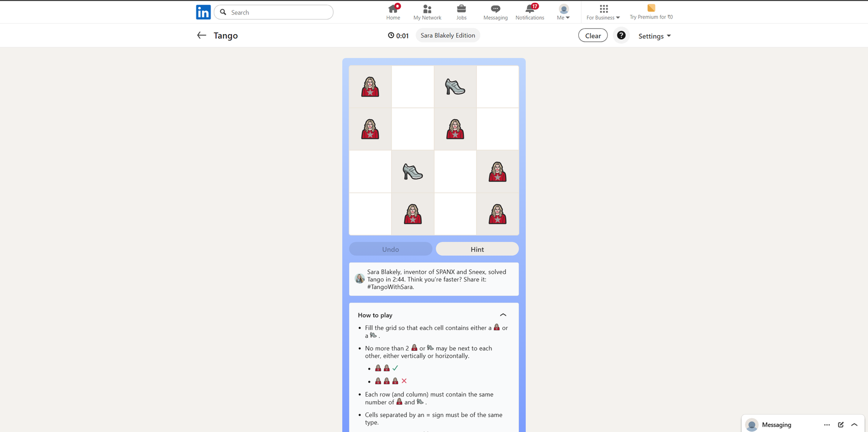The width and height of the screenshot is (868, 432).
Task: Expand the For Business apps menu
Action: tap(603, 12)
